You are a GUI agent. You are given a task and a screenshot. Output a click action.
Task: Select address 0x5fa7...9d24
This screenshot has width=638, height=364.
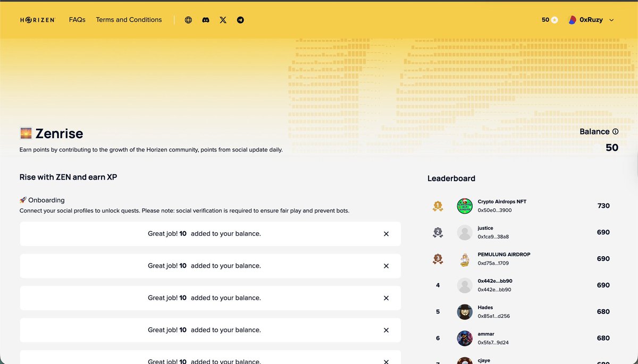493,343
